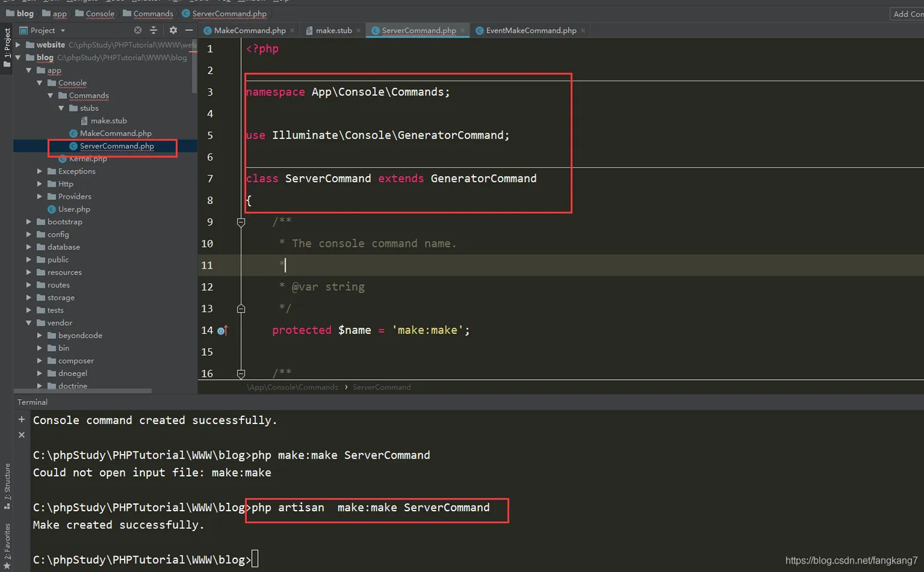Close the EventMakeCommand.php editor tab
Viewport: 924px width, 572px height.
[583, 30]
